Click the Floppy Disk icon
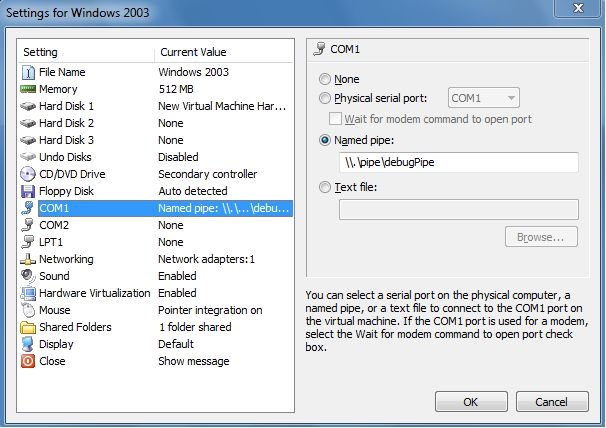The height and width of the screenshot is (428, 606). 28,191
